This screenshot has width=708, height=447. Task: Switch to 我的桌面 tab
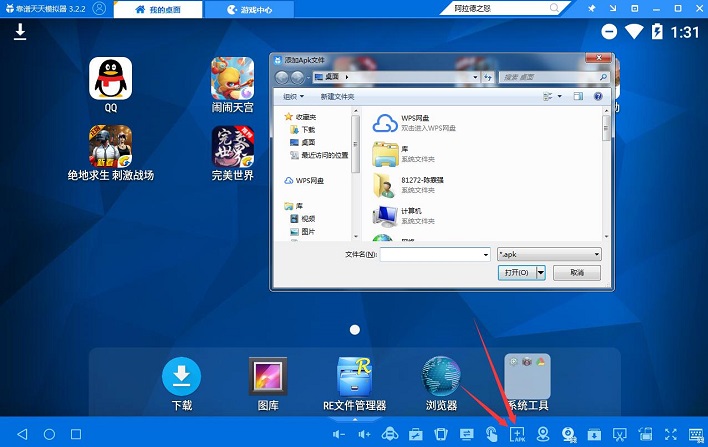click(x=158, y=9)
